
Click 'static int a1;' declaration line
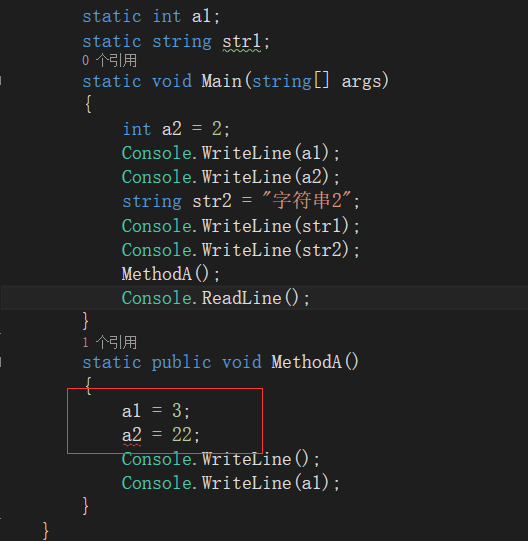[151, 16]
